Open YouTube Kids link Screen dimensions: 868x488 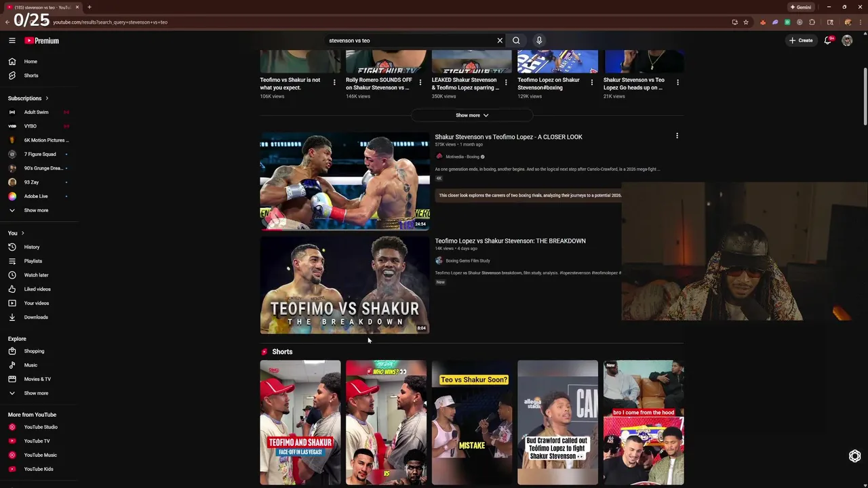click(39, 469)
